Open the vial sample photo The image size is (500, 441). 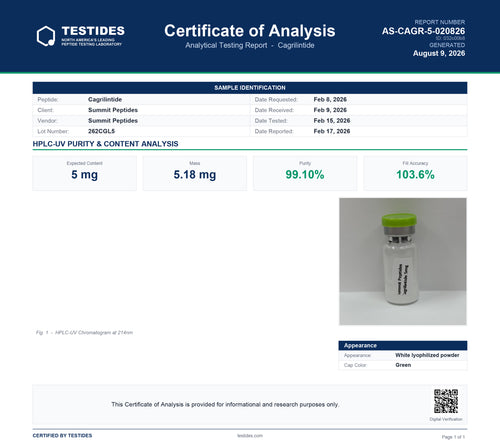(x=403, y=261)
